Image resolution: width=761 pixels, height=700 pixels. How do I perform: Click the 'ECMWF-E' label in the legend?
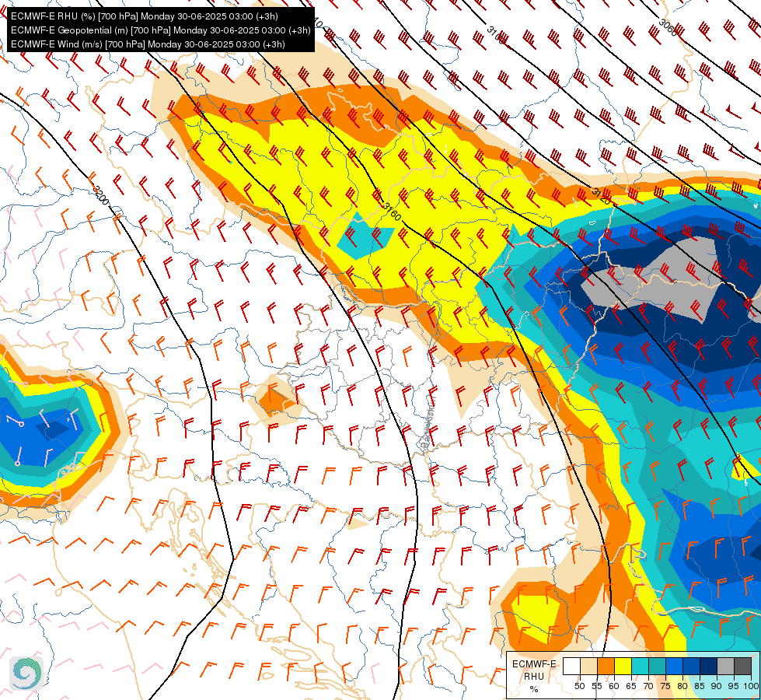(x=534, y=664)
